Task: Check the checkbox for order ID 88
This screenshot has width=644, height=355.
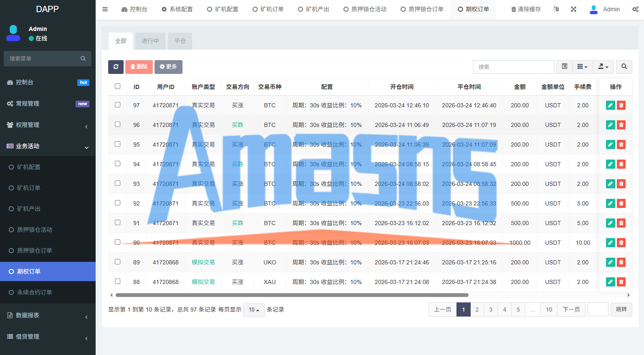Action: pos(117,281)
